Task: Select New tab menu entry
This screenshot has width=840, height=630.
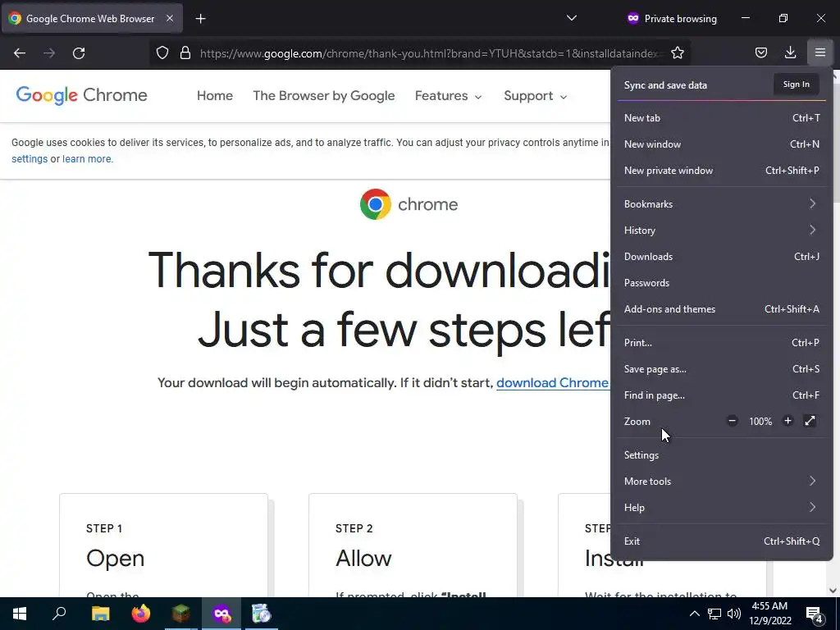Action: coord(722,118)
